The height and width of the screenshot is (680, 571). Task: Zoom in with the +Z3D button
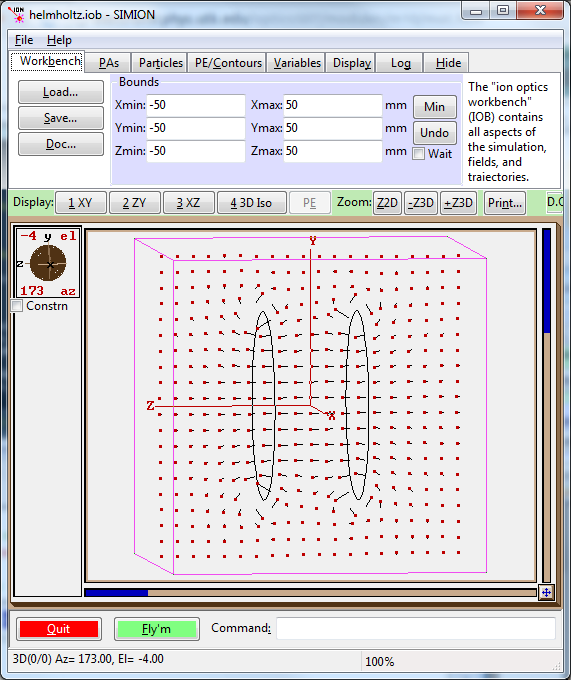(458, 203)
